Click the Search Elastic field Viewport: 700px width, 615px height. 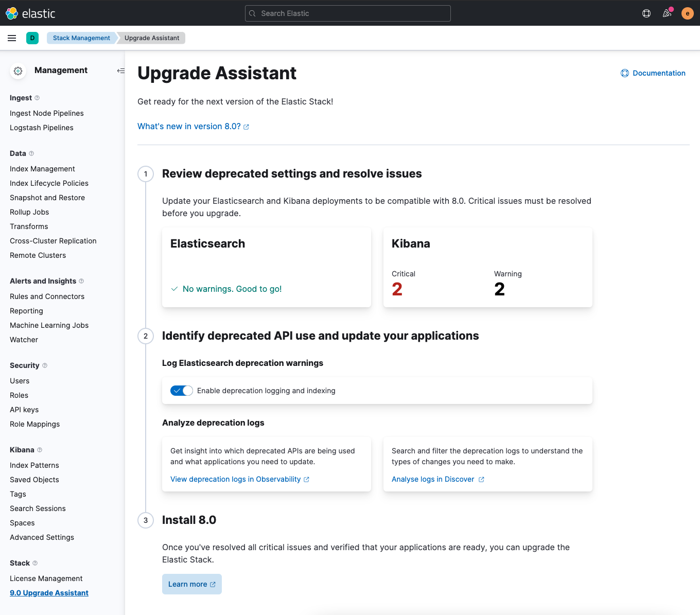pyautogui.click(x=348, y=13)
